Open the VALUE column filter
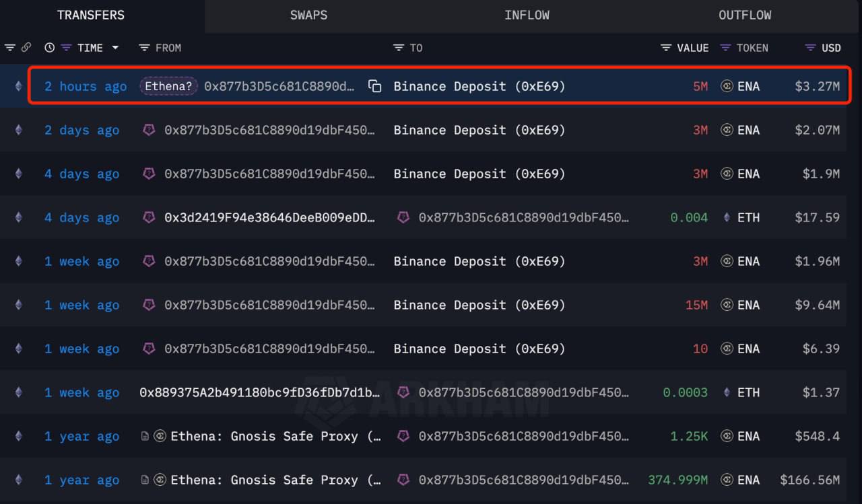The image size is (862, 504). pyautogui.click(x=666, y=48)
